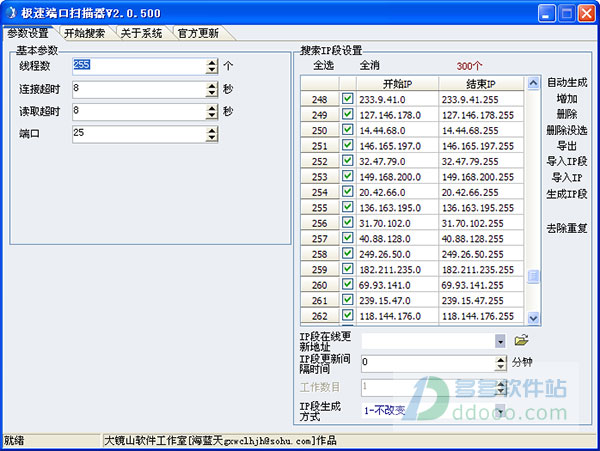600x451 pixels.
Task: Toggle checkbox for 20.42.66.0 row
Action: 347,192
